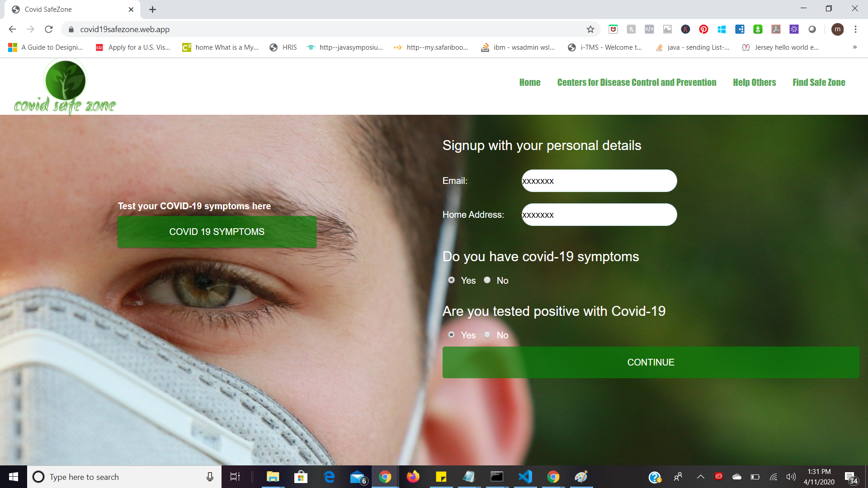The height and width of the screenshot is (488, 868).
Task: Select No for covid-19 symptoms
Action: coord(487,280)
